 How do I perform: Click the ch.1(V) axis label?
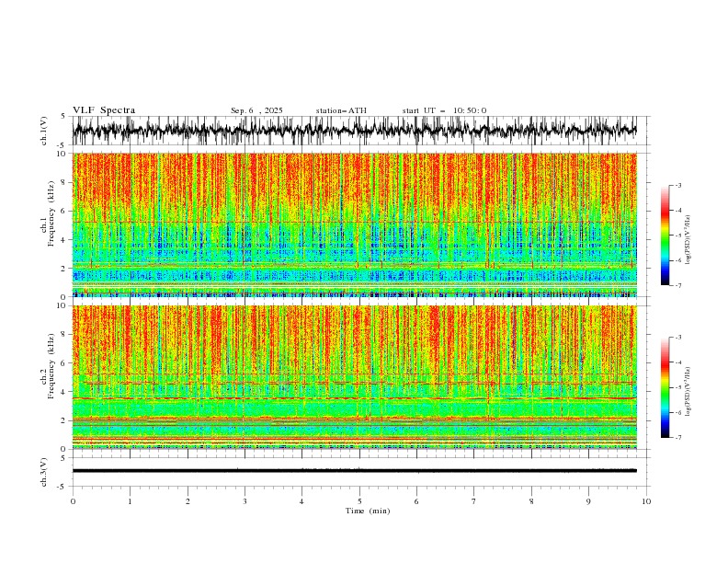point(44,131)
